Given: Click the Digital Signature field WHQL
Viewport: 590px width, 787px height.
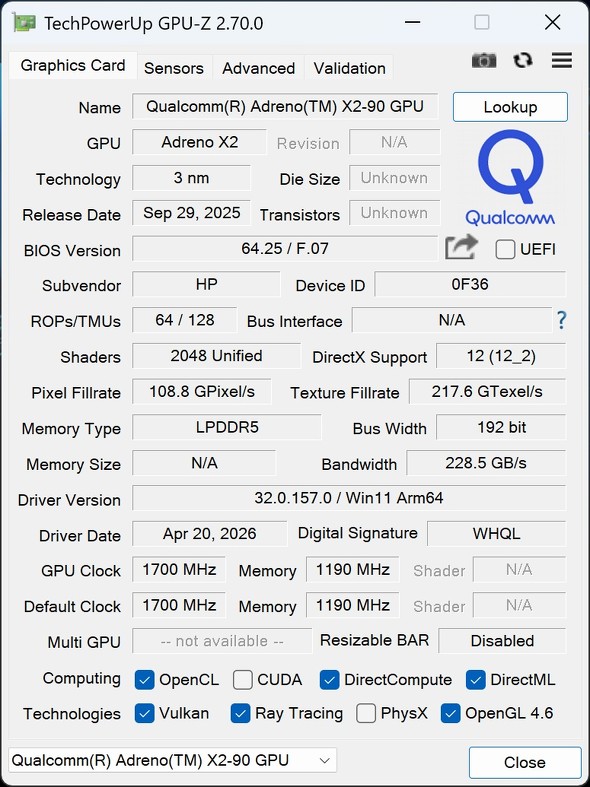Looking at the screenshot, I should (496, 534).
